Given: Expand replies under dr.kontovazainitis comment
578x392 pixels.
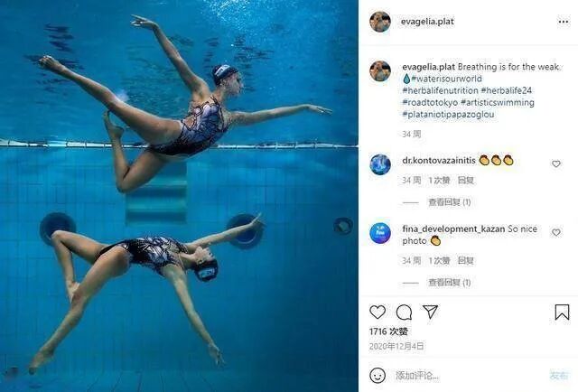Looking at the screenshot, I should point(450,202).
